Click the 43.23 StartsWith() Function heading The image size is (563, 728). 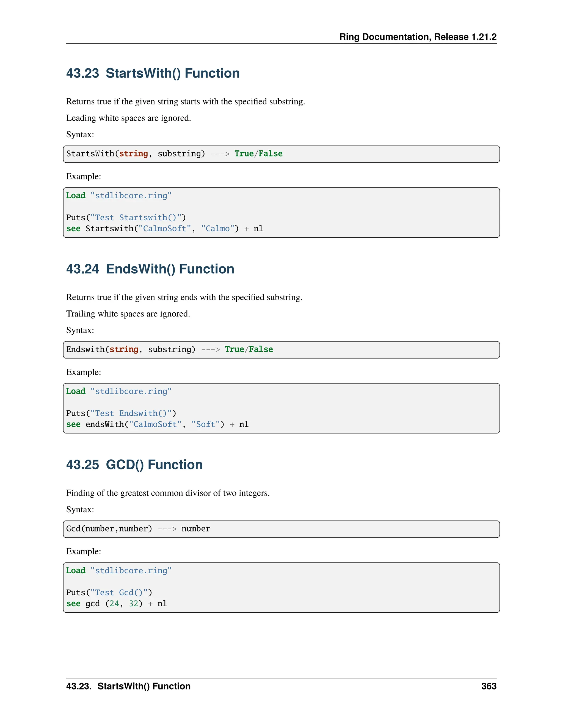(x=153, y=73)
